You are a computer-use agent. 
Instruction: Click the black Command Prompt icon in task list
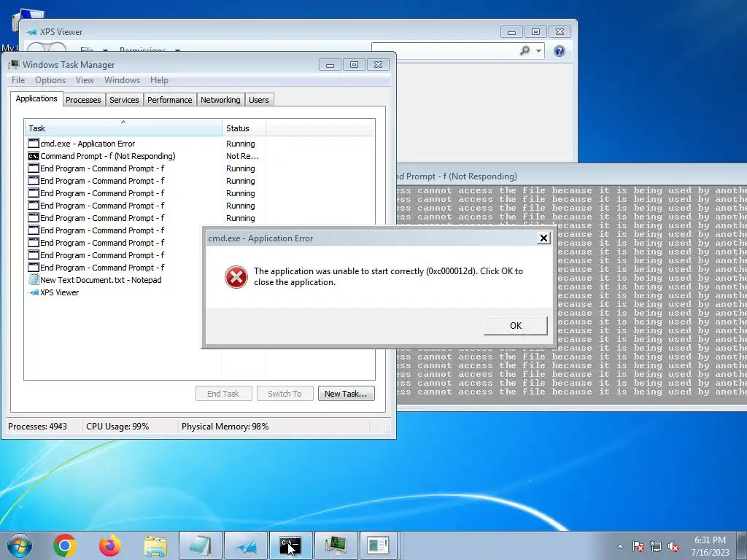pos(34,156)
